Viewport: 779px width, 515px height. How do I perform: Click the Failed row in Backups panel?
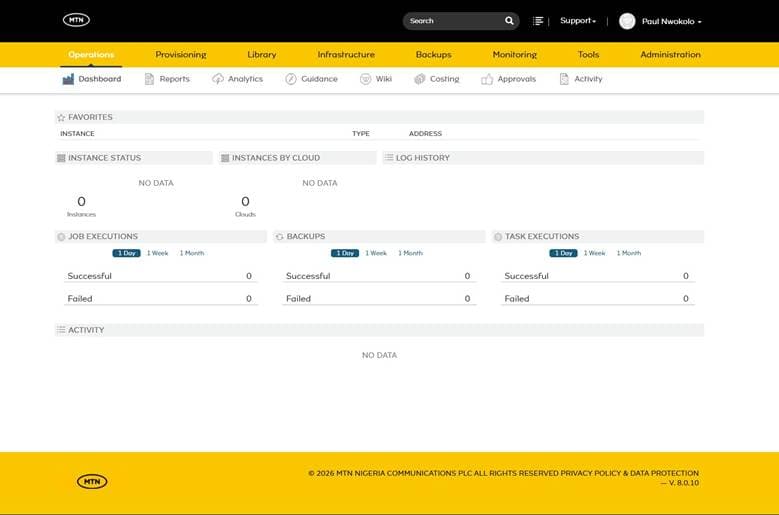click(379, 298)
